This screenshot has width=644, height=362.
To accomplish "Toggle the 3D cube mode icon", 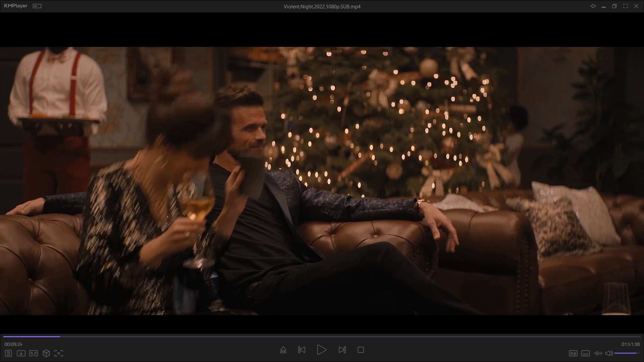I will (46, 353).
